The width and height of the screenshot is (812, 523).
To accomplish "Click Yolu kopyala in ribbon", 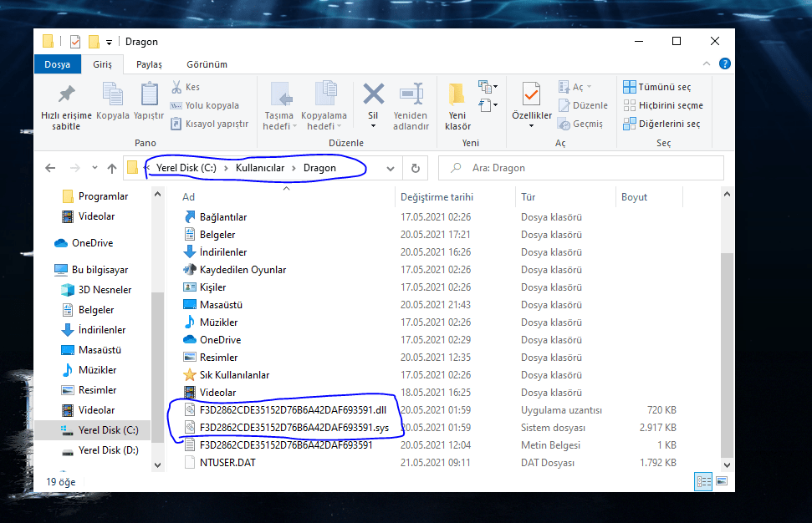I will pos(206,105).
